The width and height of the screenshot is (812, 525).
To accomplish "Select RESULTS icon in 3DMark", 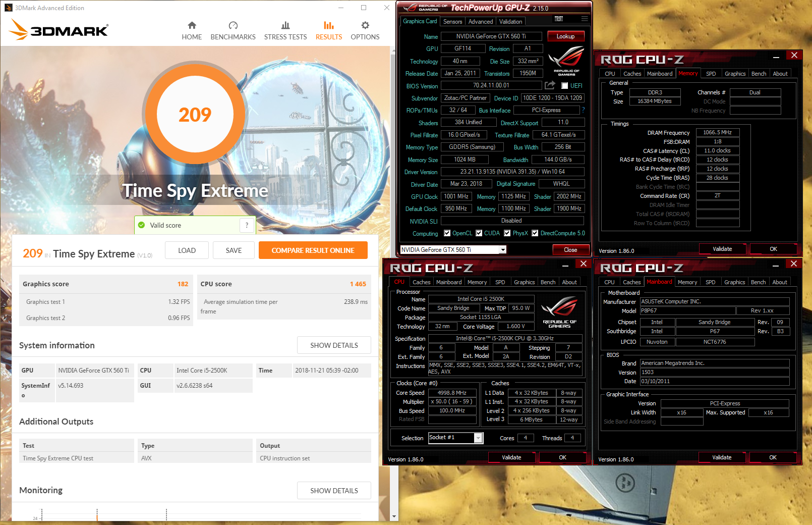I will point(329,25).
